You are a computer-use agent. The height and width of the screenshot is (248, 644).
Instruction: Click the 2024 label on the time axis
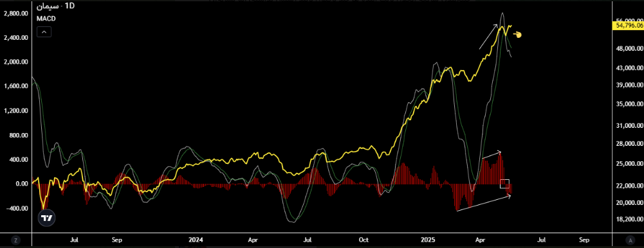[196, 240]
